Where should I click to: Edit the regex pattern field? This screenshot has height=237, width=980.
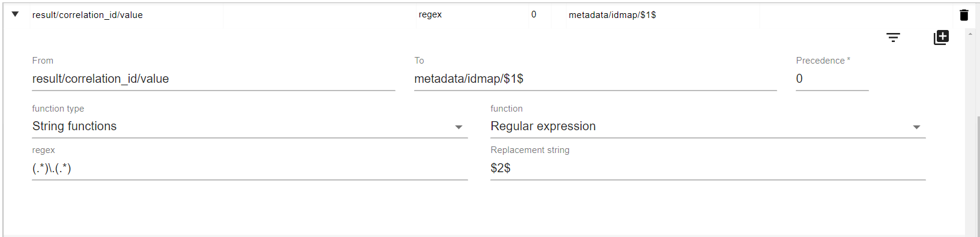tap(250, 169)
